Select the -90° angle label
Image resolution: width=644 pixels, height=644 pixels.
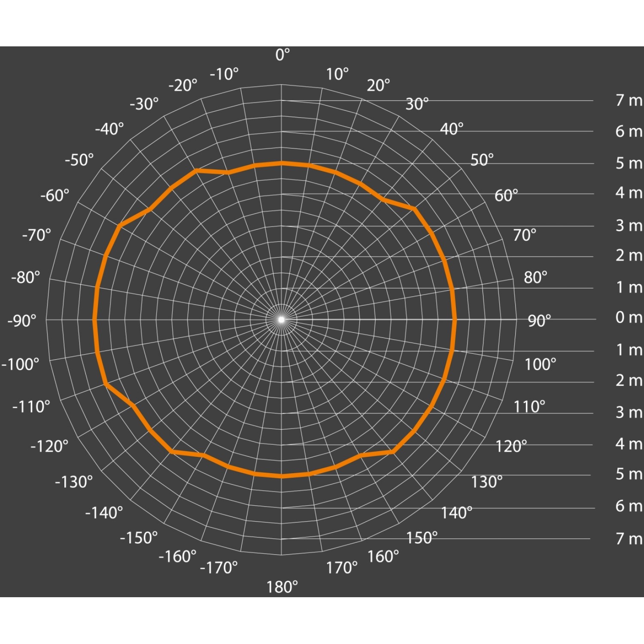tap(22, 321)
